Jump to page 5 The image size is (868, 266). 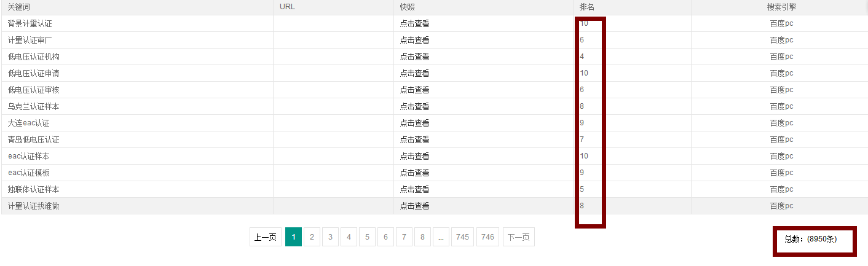point(367,237)
